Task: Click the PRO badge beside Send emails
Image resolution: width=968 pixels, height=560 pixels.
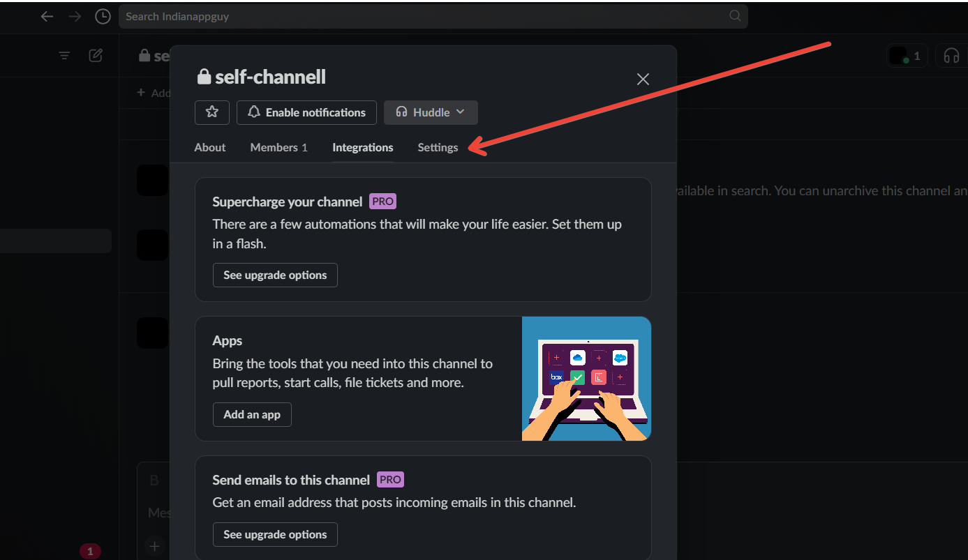Action: 390,480
